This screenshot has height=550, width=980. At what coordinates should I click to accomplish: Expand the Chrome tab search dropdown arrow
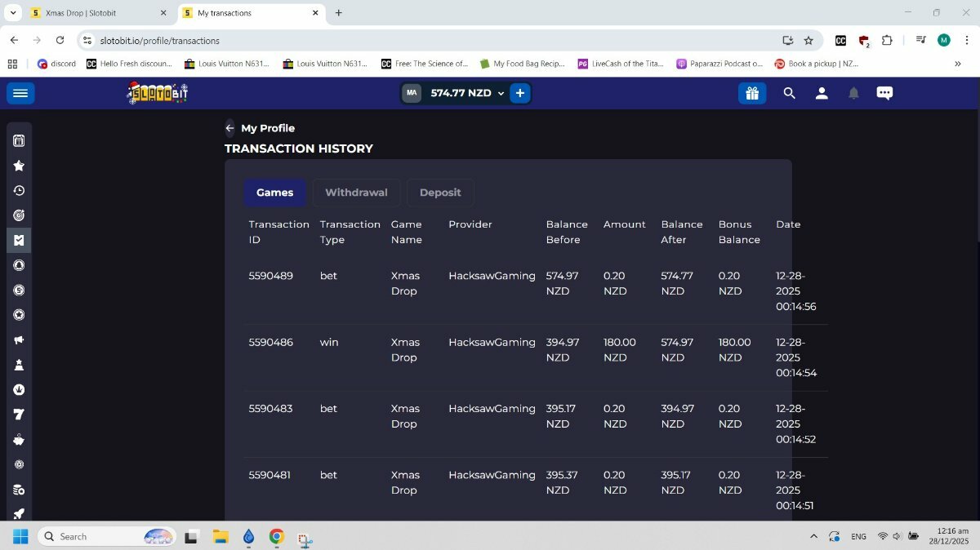pyautogui.click(x=13, y=13)
